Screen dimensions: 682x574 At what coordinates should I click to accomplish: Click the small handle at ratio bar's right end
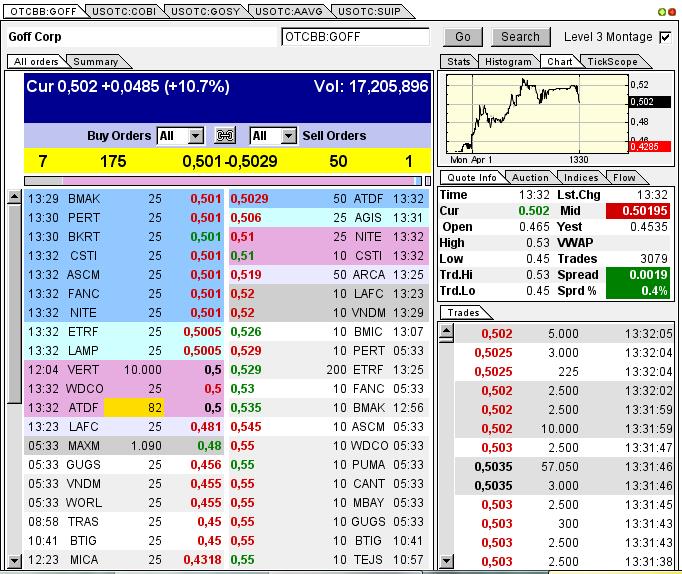pos(428,180)
